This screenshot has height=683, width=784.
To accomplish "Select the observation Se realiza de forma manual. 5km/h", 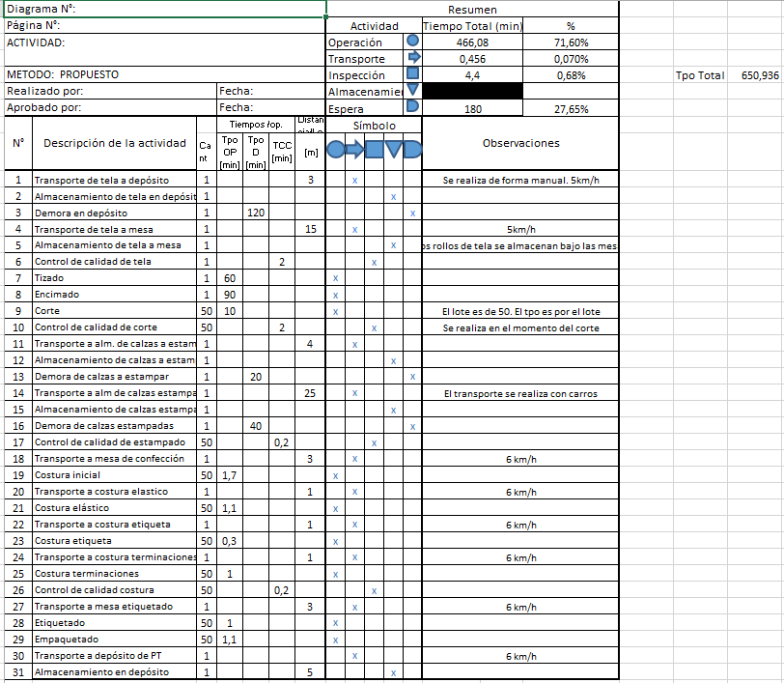I will 520,180.
